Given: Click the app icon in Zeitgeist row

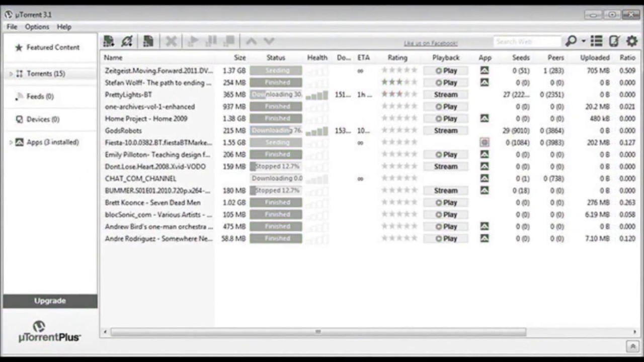Looking at the screenshot, I should pos(484,70).
